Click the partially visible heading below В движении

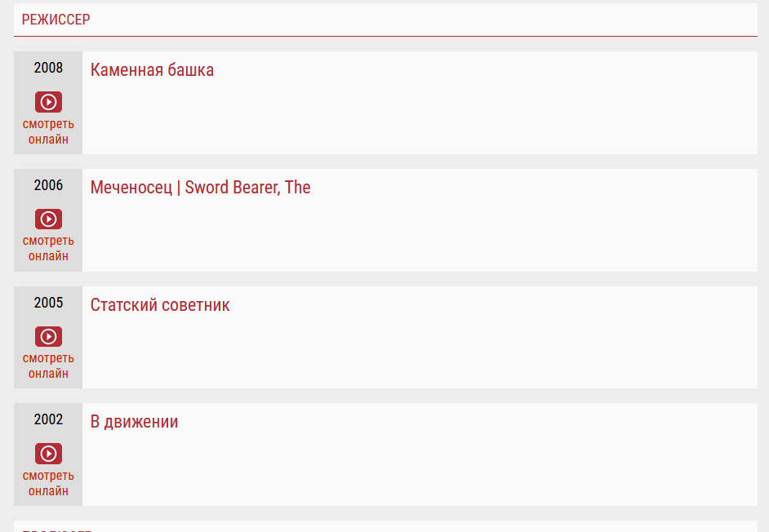(x=57, y=530)
